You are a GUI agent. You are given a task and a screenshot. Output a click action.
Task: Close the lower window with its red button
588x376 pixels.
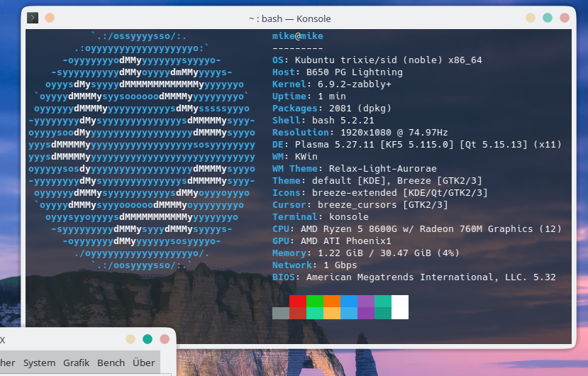165,339
